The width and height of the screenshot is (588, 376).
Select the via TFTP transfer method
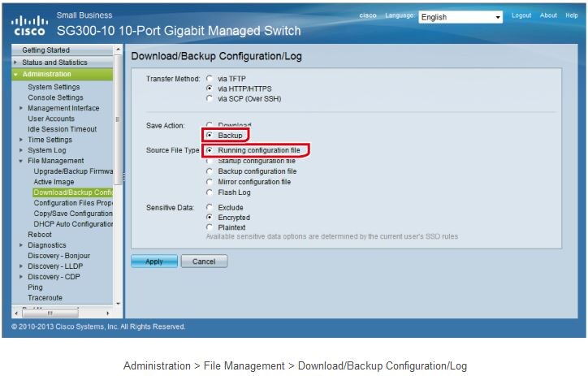[210, 79]
